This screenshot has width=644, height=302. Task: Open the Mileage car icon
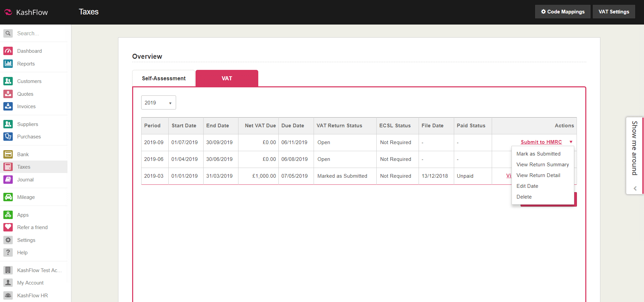[8, 197]
